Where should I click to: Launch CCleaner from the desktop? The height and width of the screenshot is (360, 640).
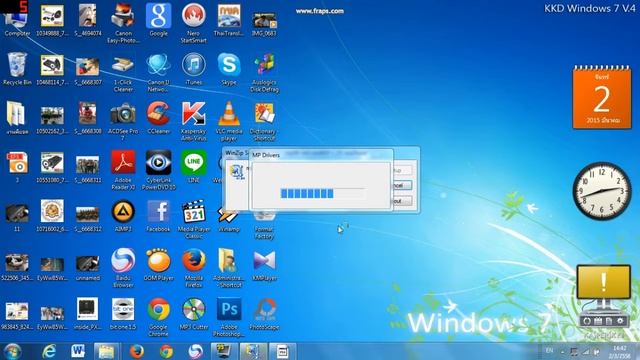point(158,118)
